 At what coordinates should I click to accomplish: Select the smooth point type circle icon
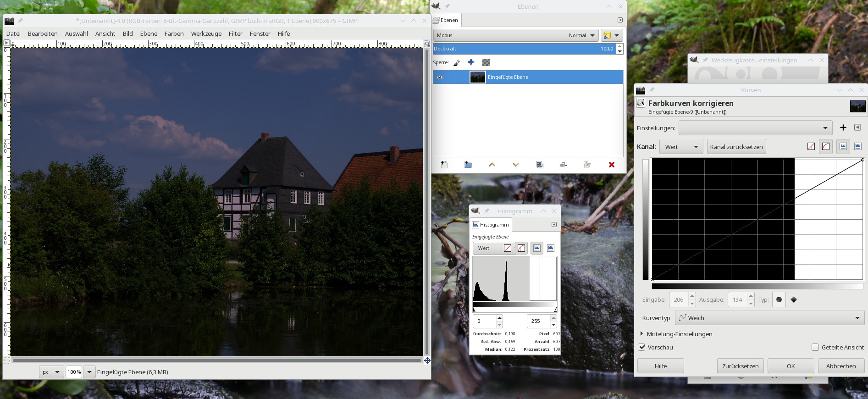tap(779, 299)
